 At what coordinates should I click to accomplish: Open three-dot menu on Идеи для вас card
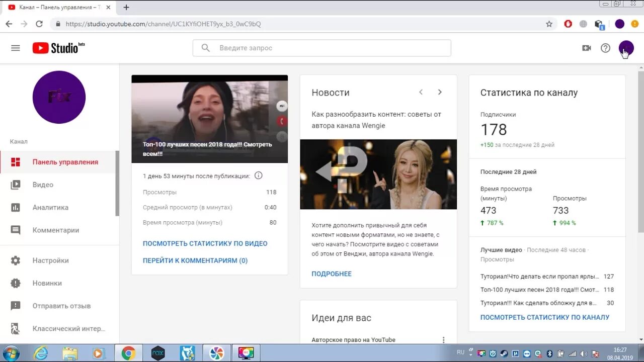pos(443,340)
